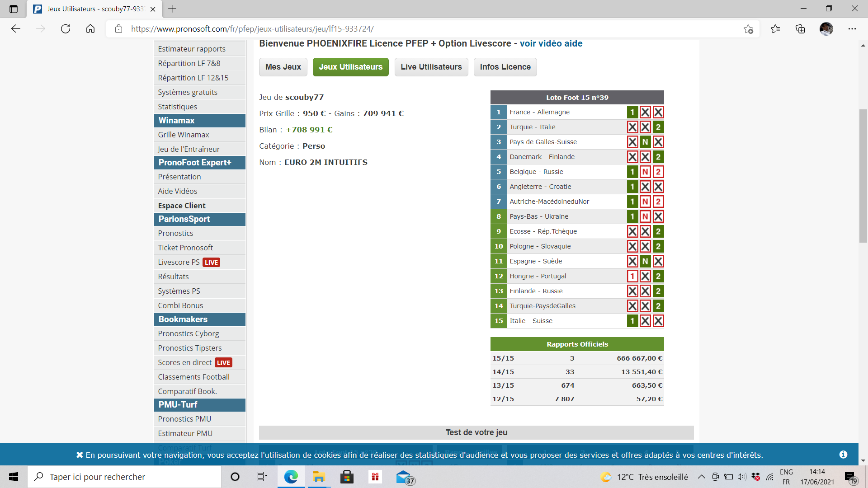
Task: Open the Infos Licence tab
Action: [x=505, y=67]
